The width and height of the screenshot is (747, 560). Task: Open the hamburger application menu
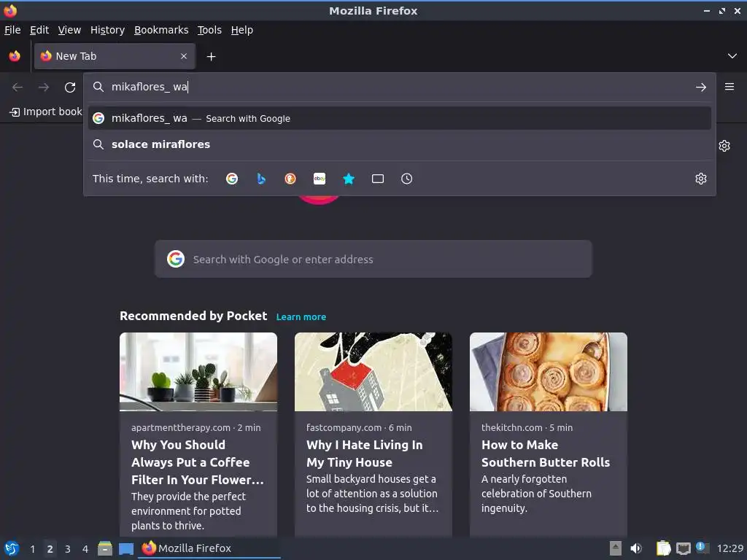click(729, 87)
